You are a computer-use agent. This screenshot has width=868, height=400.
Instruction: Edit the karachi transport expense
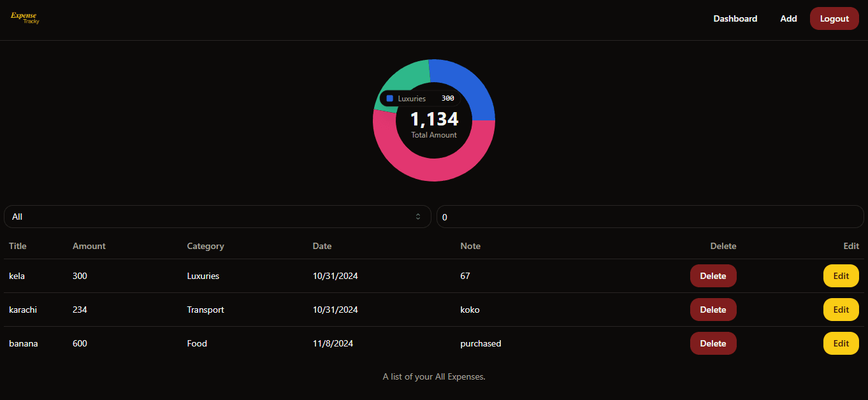[x=841, y=310]
